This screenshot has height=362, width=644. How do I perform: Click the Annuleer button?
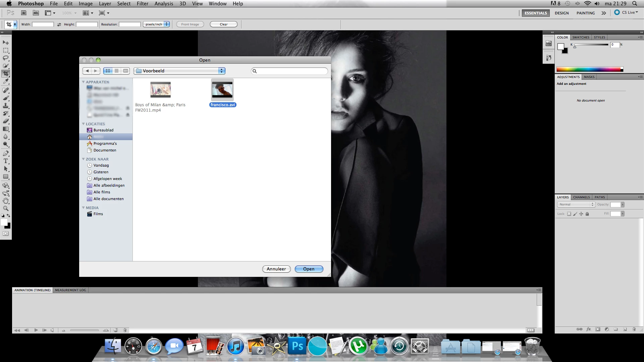coord(276,269)
